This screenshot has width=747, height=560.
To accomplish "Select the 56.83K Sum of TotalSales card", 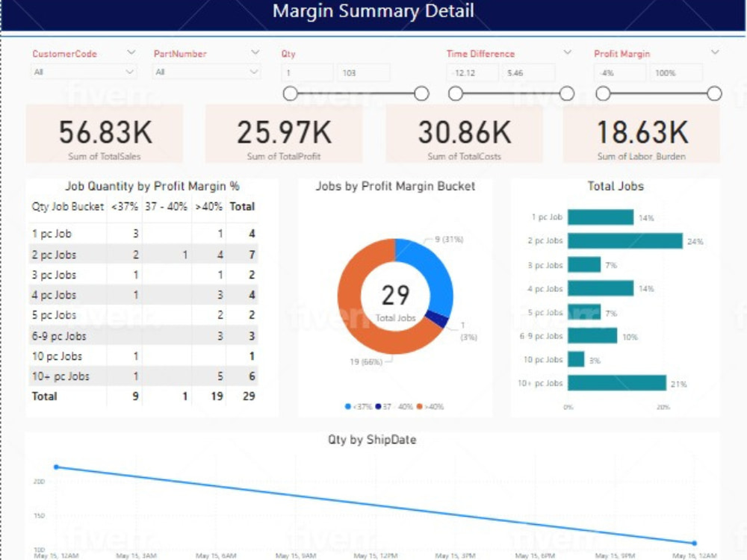I will click(x=105, y=134).
